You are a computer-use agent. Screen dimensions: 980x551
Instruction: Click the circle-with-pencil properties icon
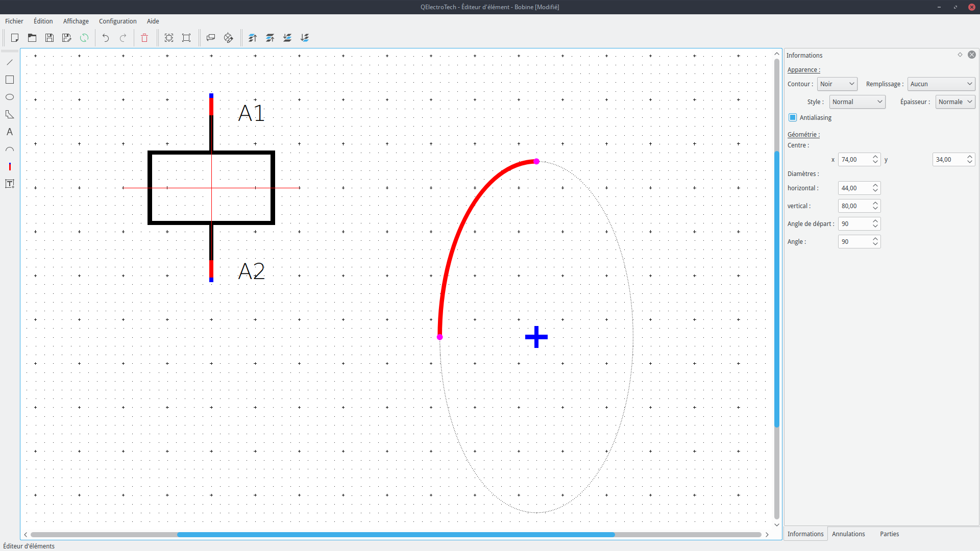(x=228, y=38)
